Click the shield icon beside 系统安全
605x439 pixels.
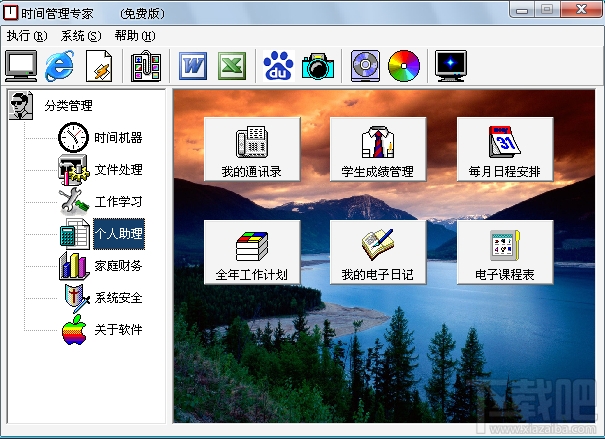point(76,298)
